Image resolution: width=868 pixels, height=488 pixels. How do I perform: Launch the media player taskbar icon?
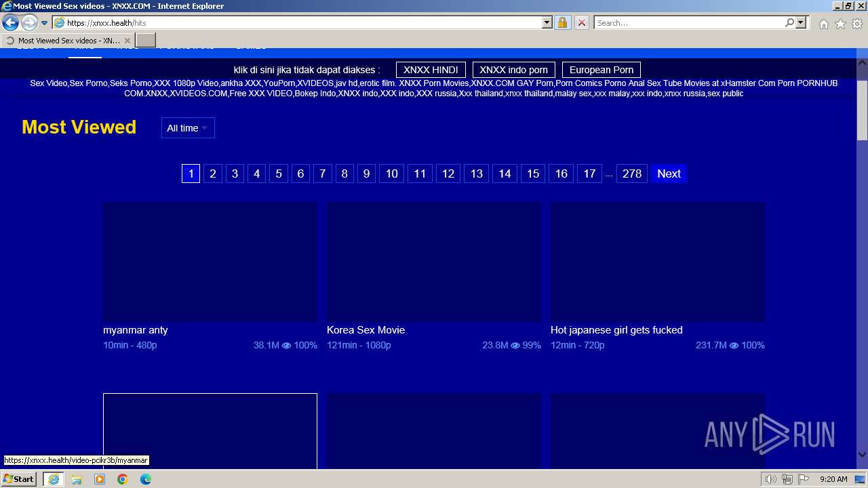click(x=100, y=479)
